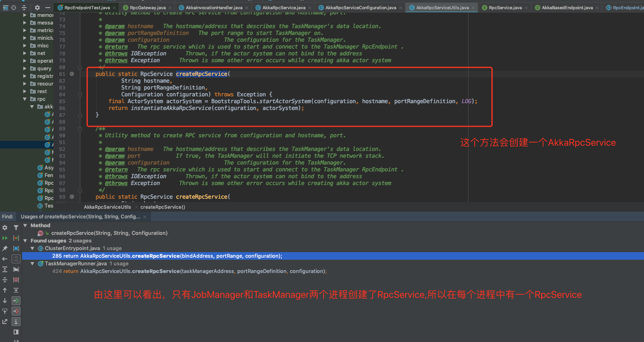The height and width of the screenshot is (342, 644).
Task: Hide project panel with minus icon
Action: pos(48,8)
